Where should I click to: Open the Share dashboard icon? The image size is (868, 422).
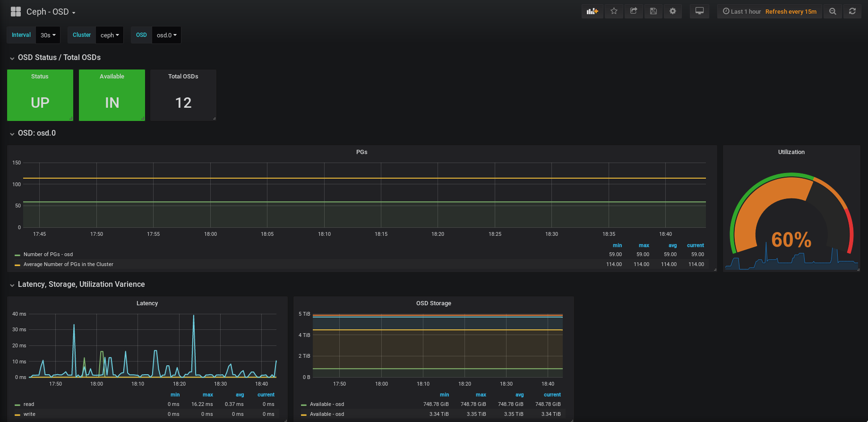point(634,11)
